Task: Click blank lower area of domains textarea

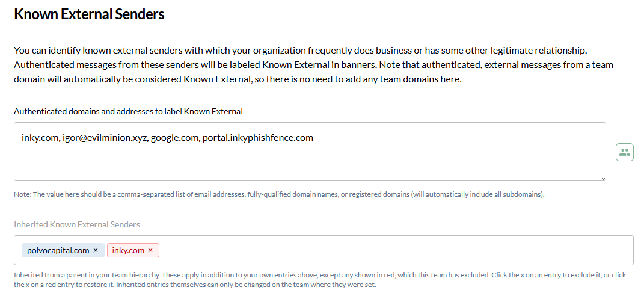Action: pyautogui.click(x=310, y=164)
